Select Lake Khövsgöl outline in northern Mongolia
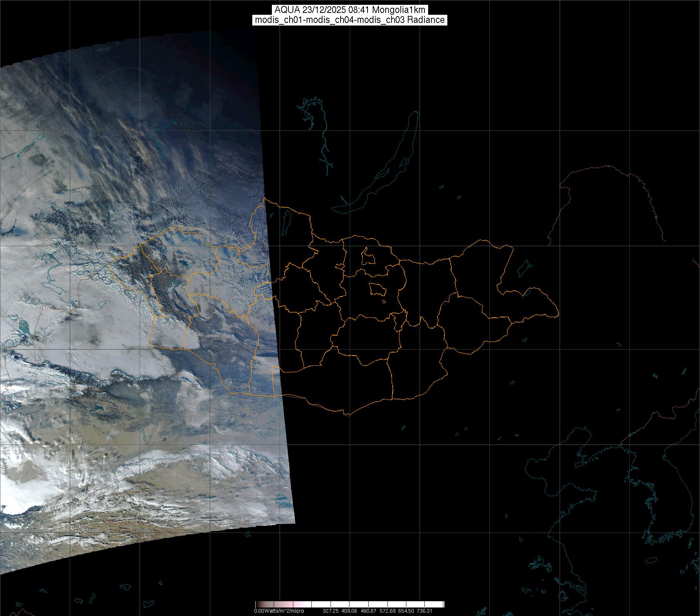The image size is (700, 616). pyautogui.click(x=286, y=221)
